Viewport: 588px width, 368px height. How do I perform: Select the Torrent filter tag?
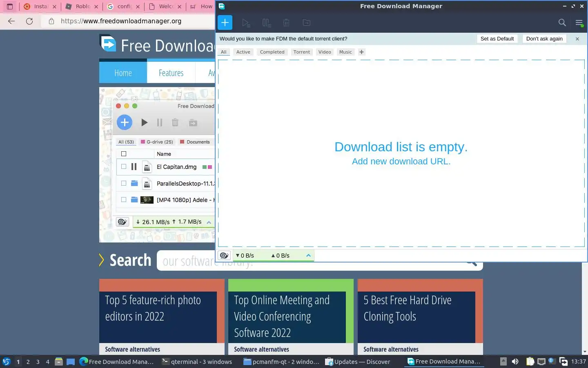click(302, 52)
